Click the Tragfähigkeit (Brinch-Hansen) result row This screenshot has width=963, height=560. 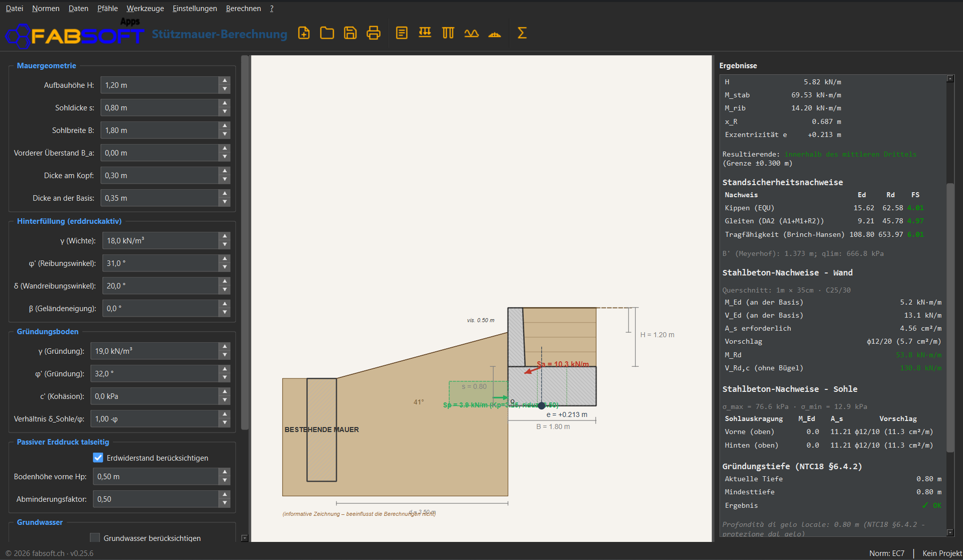(824, 234)
